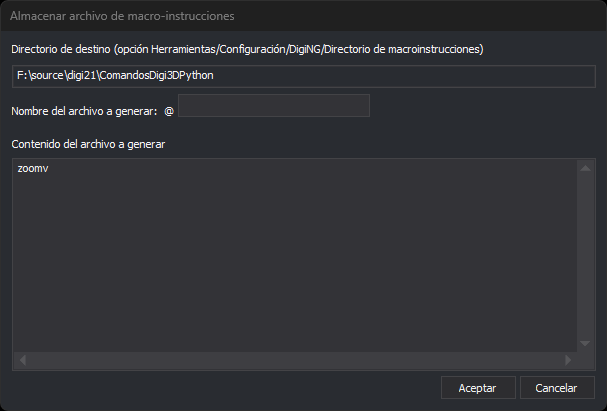Image resolution: width=607 pixels, height=411 pixels.
Task: Click the 'zoomv' text in content area
Action: [x=33, y=169]
